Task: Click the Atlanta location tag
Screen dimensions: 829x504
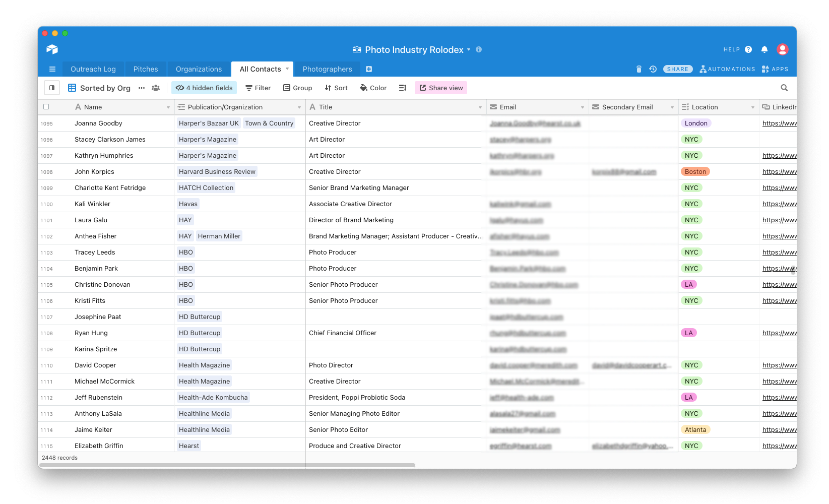Action: [695, 429]
